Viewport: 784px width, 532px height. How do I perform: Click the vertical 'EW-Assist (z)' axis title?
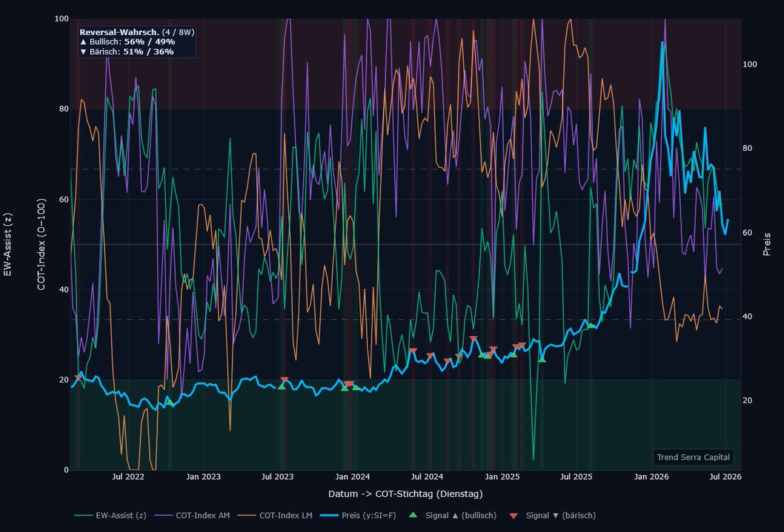(x=7, y=244)
